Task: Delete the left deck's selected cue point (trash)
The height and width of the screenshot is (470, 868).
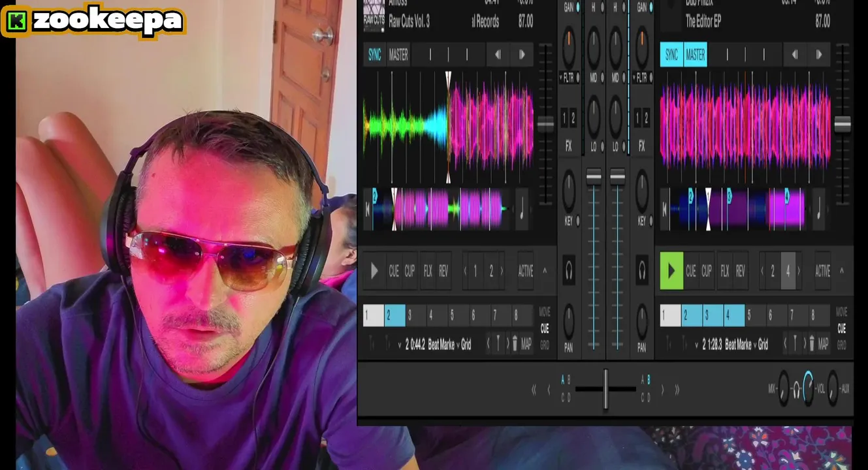Action: point(514,343)
